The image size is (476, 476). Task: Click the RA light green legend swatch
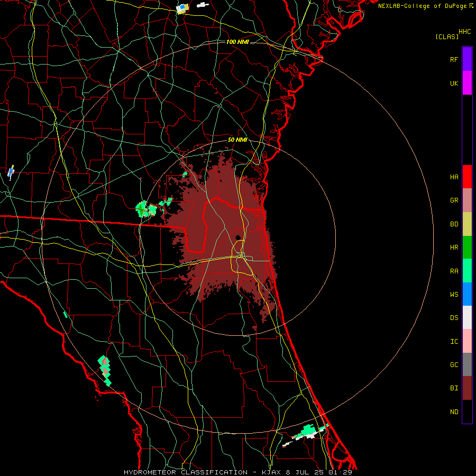pyautogui.click(x=467, y=271)
